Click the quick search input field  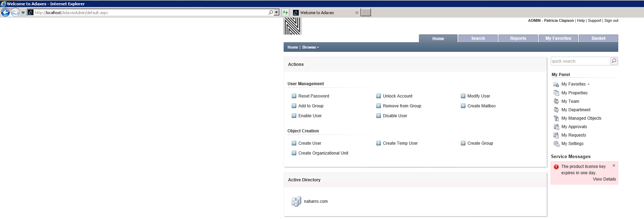point(581,61)
